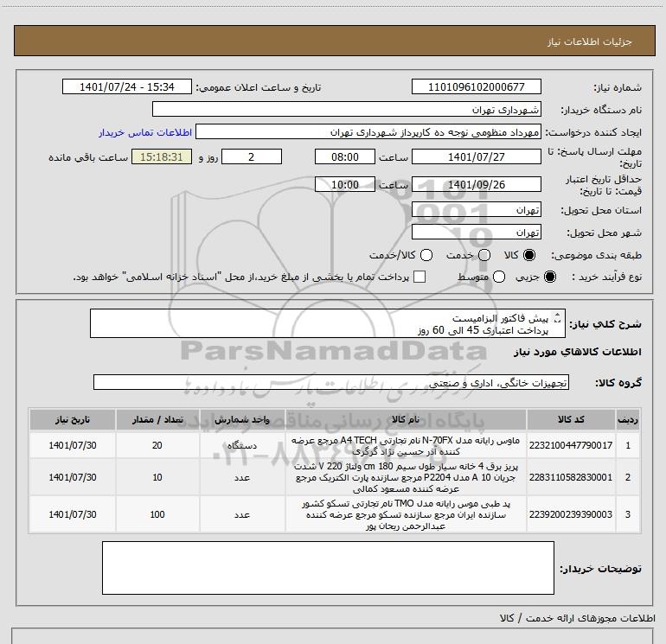Click product code 2239200239390003
The image size is (666, 644).
click(571, 514)
